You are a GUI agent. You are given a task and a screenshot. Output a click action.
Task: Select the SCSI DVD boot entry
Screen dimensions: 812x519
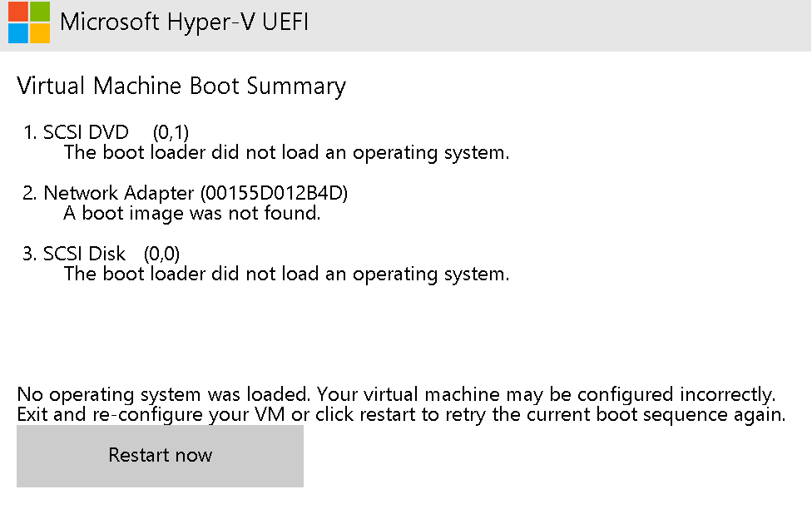point(106,132)
